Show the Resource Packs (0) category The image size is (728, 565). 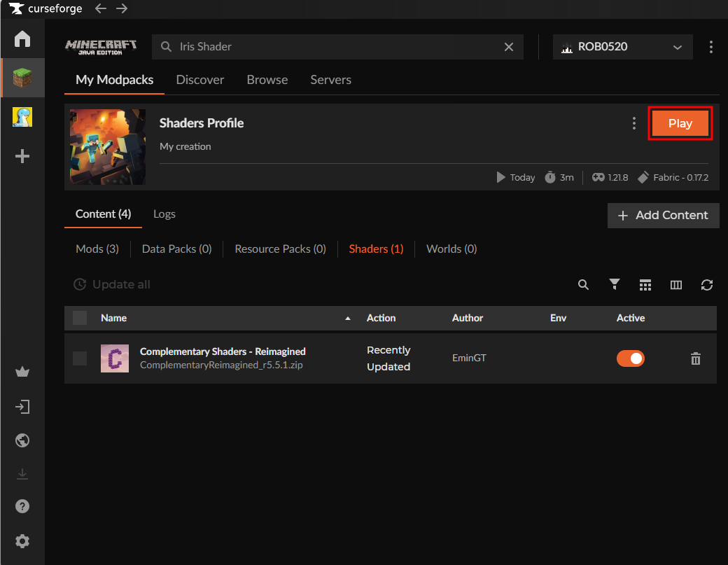(x=281, y=249)
